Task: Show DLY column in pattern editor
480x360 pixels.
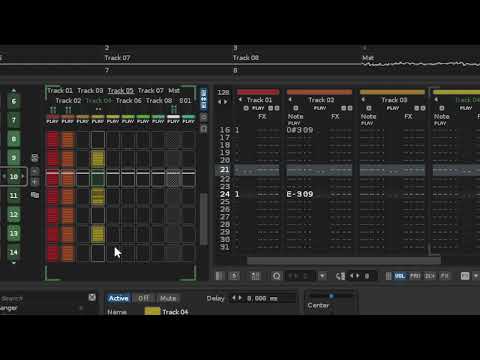Action: click(x=430, y=276)
